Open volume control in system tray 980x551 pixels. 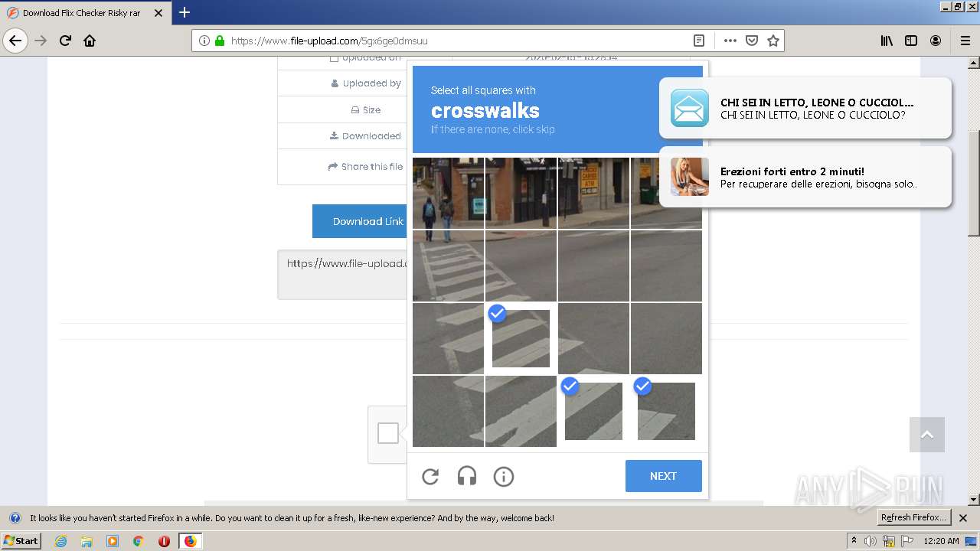(x=871, y=541)
